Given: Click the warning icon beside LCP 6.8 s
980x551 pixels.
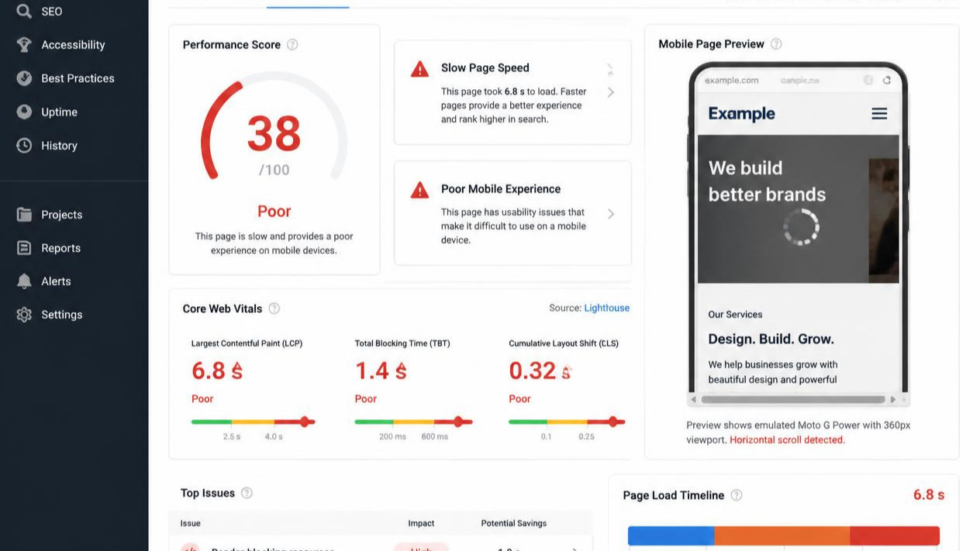Looking at the screenshot, I should coord(237,371).
